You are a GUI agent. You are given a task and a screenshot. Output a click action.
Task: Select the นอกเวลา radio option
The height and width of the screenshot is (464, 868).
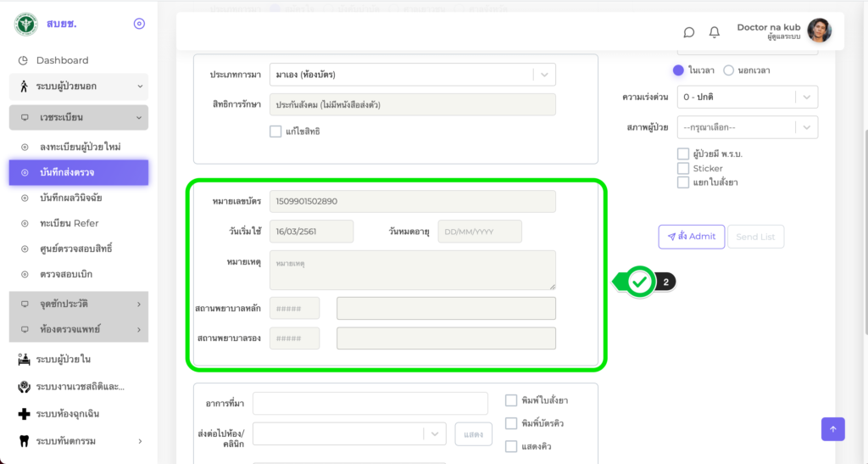click(x=728, y=70)
